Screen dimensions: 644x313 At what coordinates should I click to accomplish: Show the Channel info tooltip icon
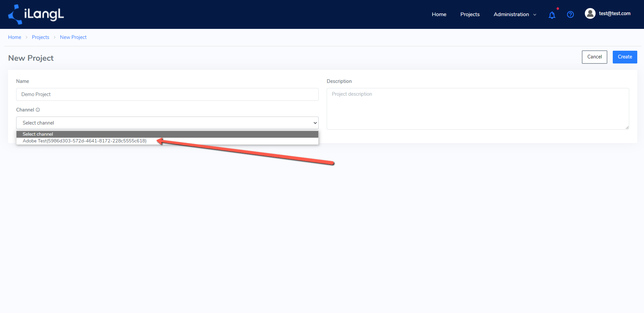(x=38, y=110)
